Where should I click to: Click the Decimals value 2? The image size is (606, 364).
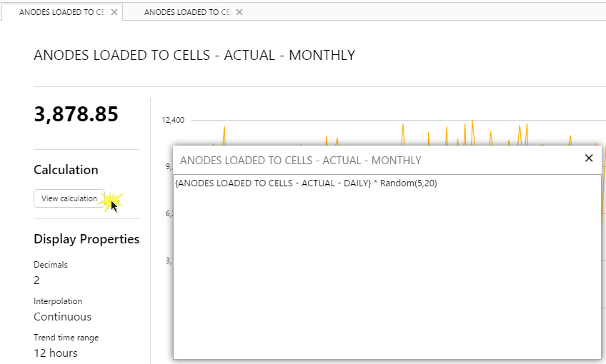click(x=37, y=280)
